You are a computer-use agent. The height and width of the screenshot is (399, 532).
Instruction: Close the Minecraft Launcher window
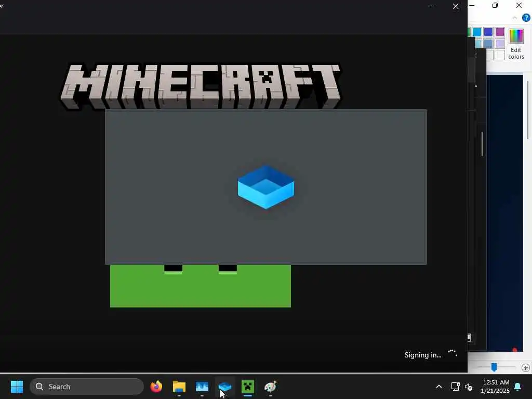(x=456, y=6)
